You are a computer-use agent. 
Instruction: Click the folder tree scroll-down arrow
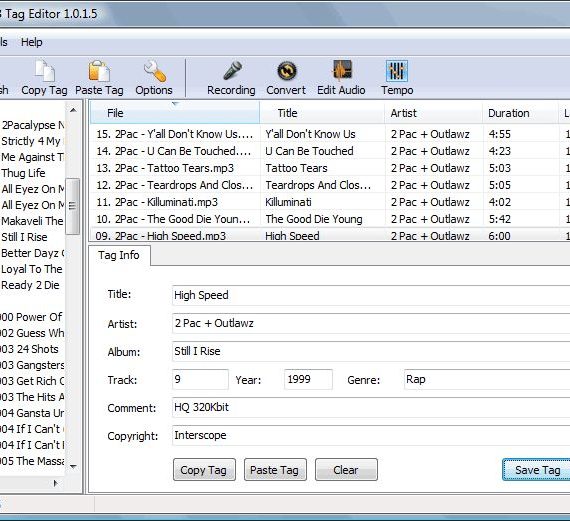pos(73,467)
